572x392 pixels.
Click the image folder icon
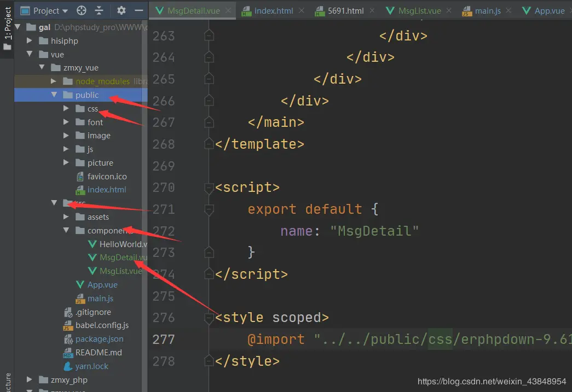(80, 136)
